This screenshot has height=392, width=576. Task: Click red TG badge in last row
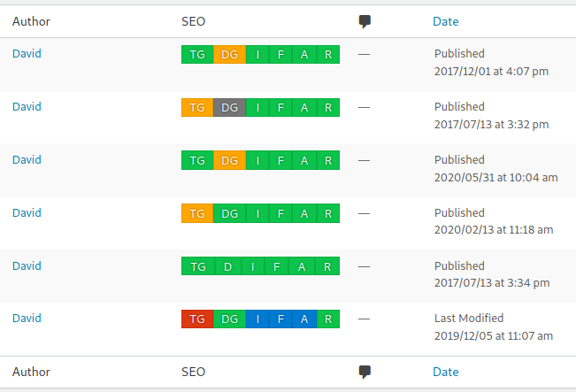[x=197, y=319]
